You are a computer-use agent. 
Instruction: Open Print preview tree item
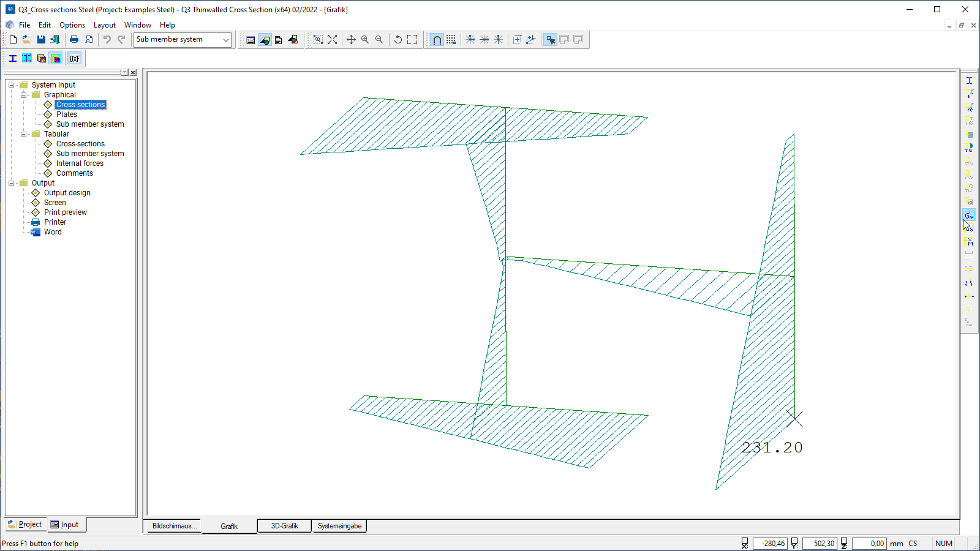tap(66, 212)
